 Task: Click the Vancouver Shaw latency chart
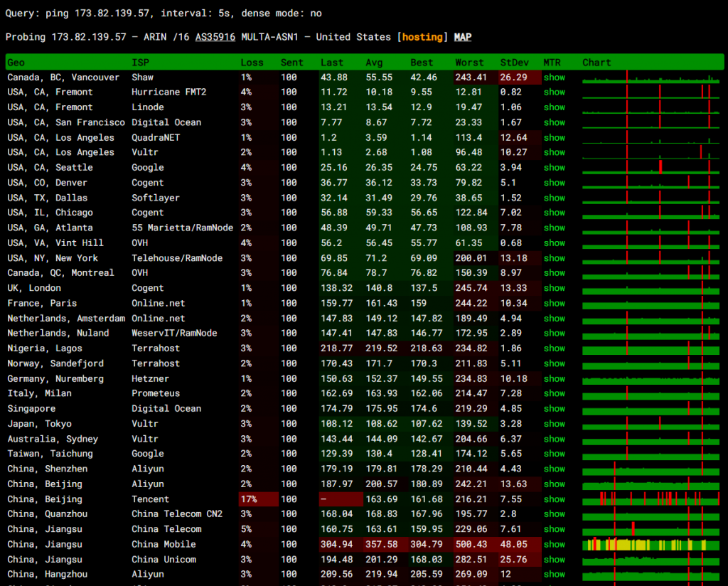click(651, 78)
